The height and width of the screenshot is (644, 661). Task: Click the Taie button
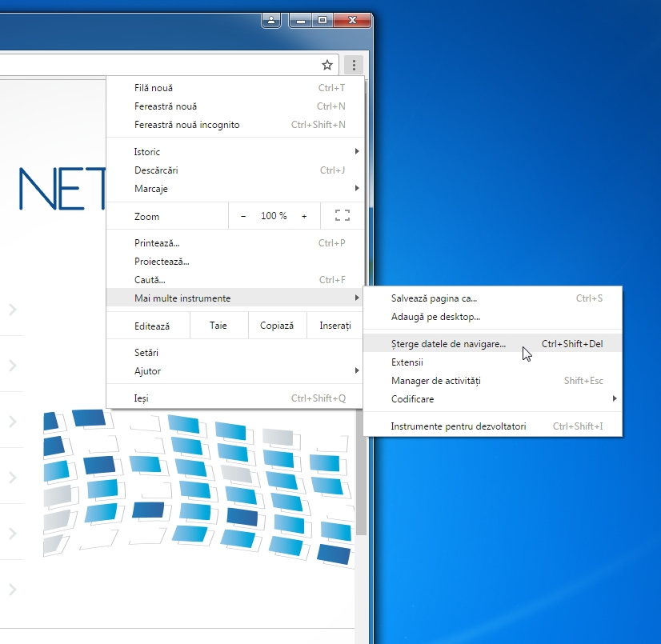[x=218, y=326]
